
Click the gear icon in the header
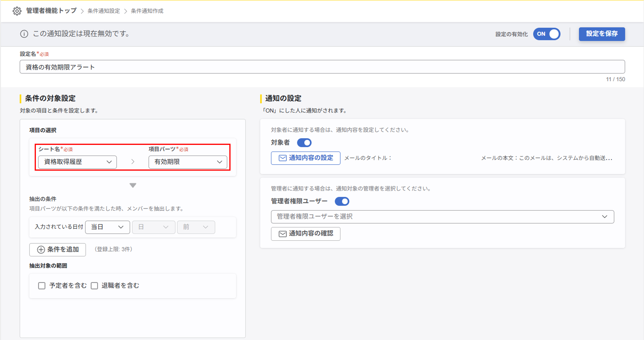17,11
